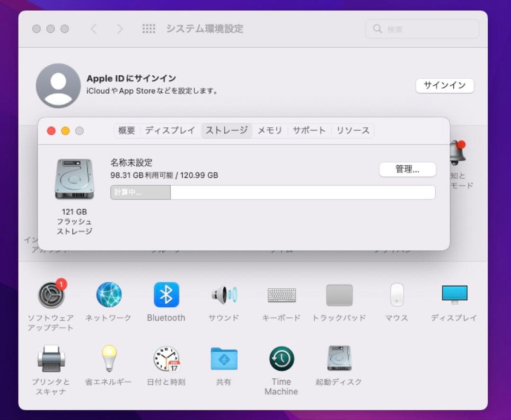This screenshot has width=511, height=420.
Task: Open the 概要 overview tab
Action: tap(126, 130)
